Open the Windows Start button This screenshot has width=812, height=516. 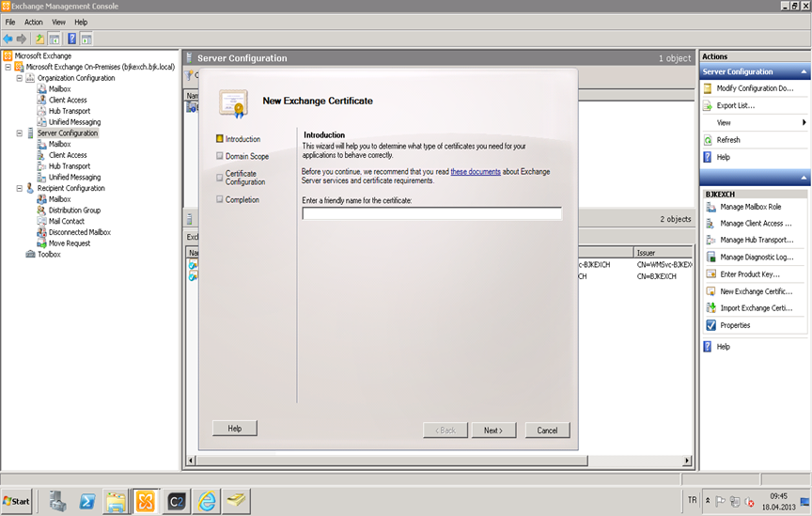[17, 502]
